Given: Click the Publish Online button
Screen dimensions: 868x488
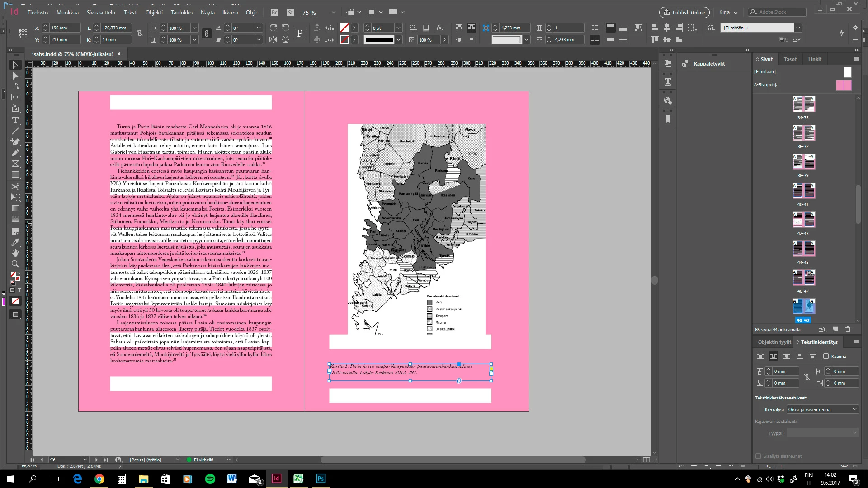Looking at the screenshot, I should tap(684, 13).
